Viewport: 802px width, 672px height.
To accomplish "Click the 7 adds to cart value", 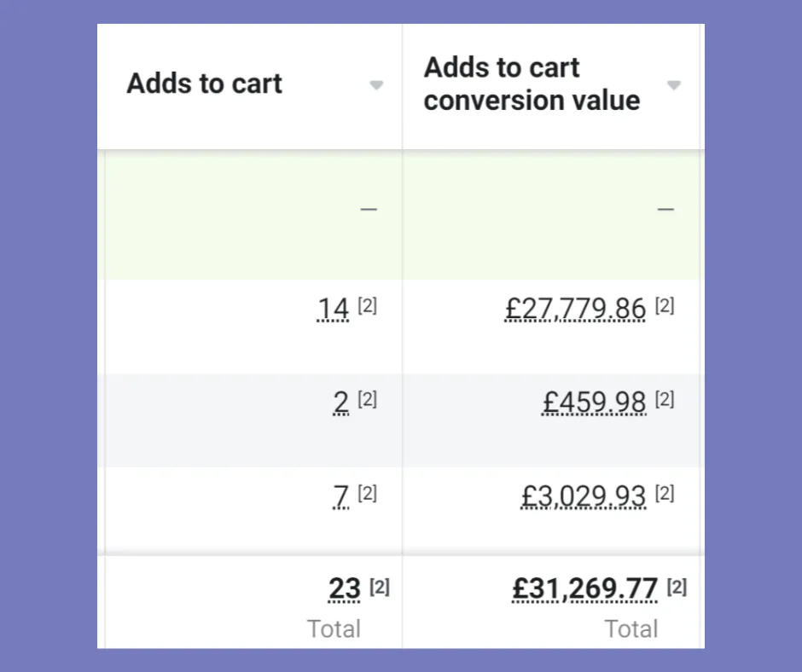I will (341, 496).
